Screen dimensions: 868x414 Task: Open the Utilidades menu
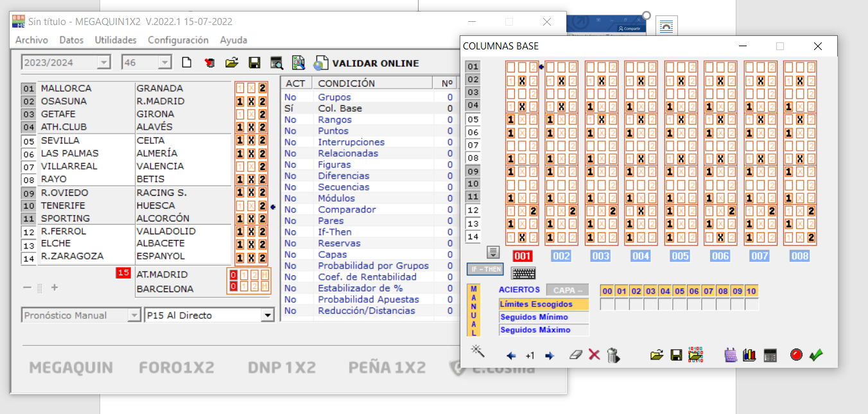116,40
